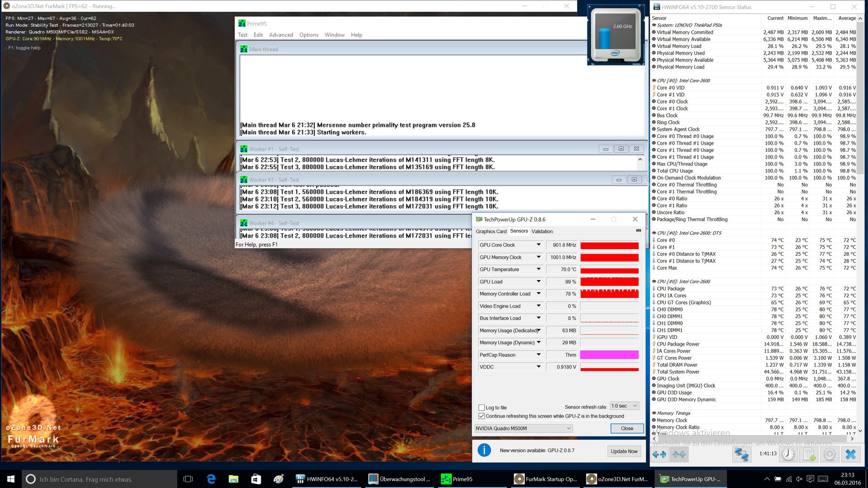Screen dimensions: 868x488
Task: Open GPU Temperature sensor dropdown
Action: pyautogui.click(x=538, y=269)
